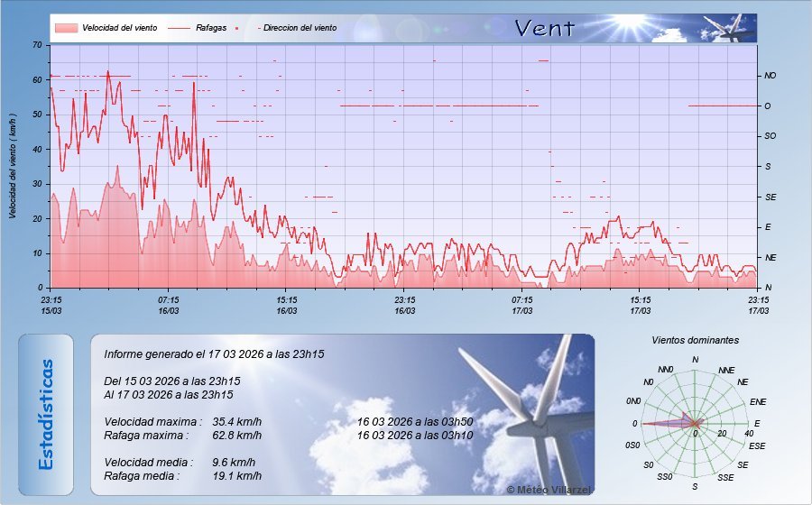Click the ENE label on wind rose

coord(758,401)
